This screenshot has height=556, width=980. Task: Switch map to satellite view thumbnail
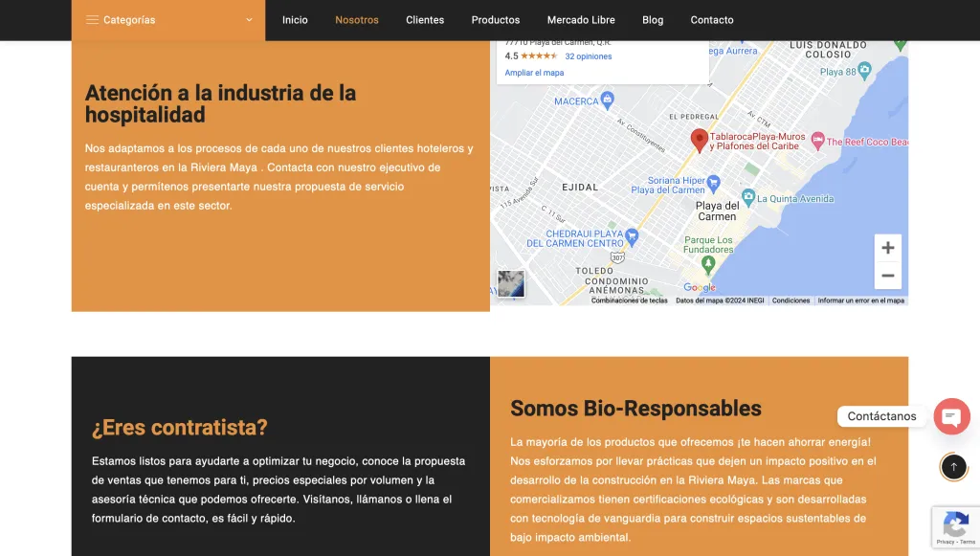pos(511,284)
